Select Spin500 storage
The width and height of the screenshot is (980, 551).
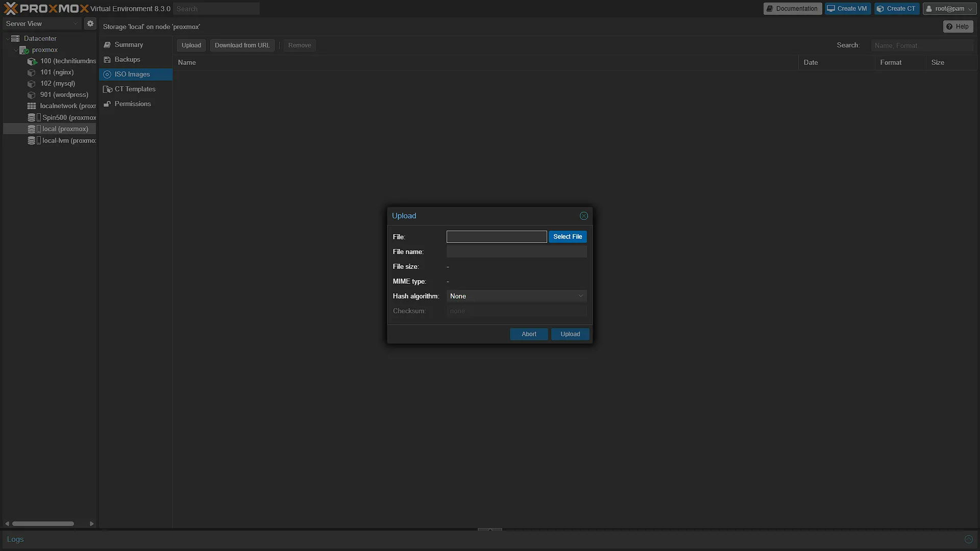click(69, 117)
